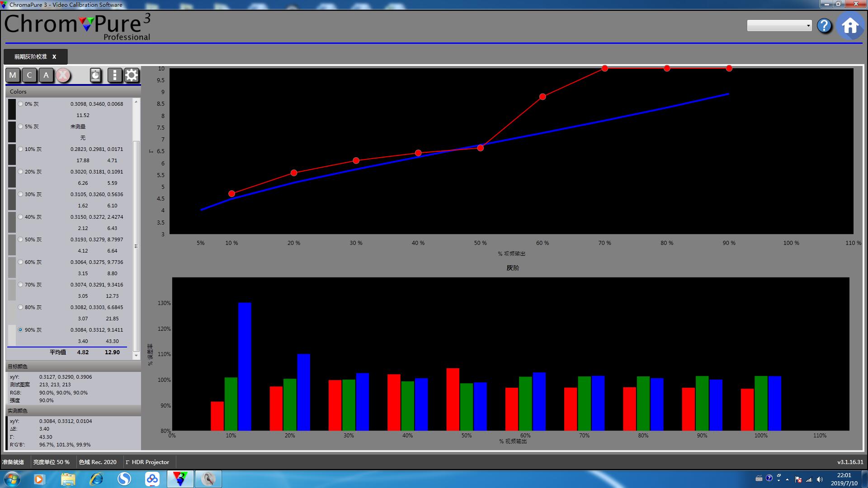The image size is (868, 488).
Task: Select the 前期灰阶校准 tab
Action: point(30,57)
